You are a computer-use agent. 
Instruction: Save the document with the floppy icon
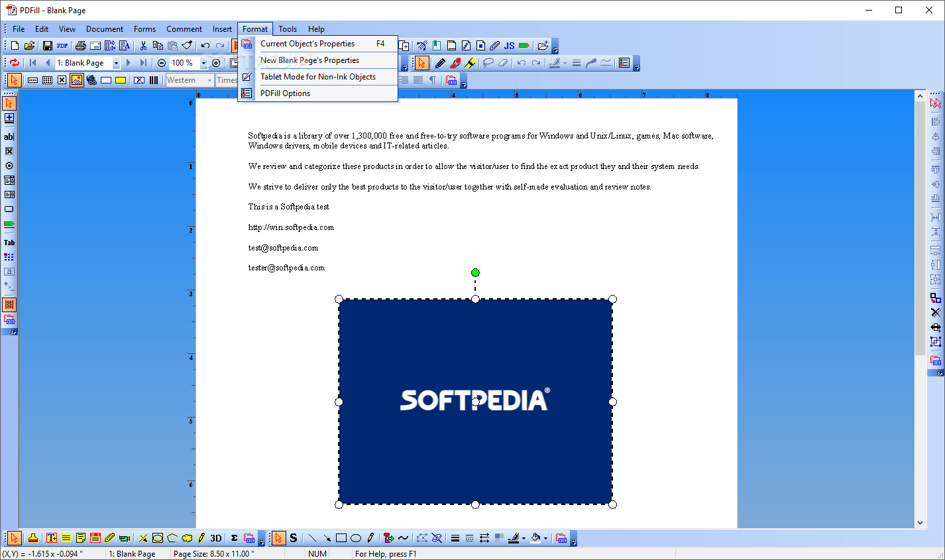point(47,46)
